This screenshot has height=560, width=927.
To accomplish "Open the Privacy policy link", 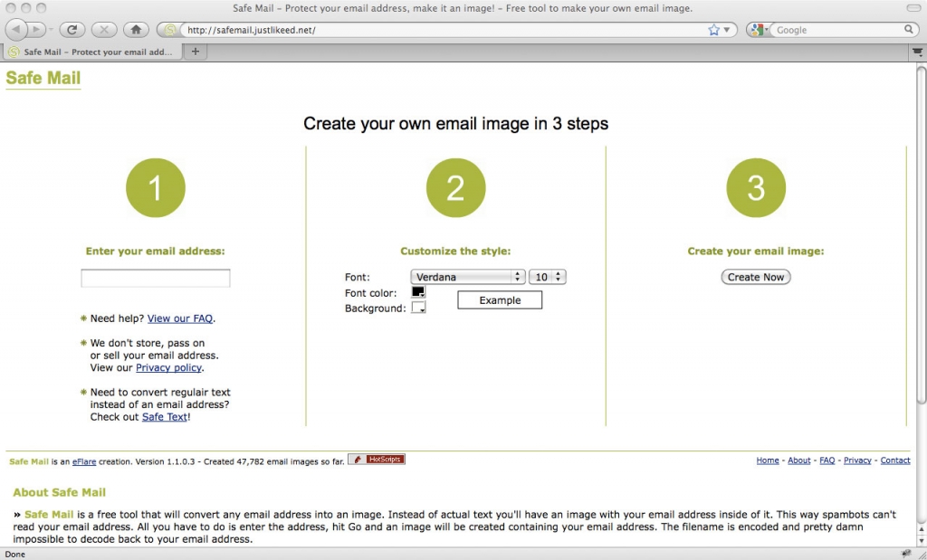I will (x=169, y=367).
